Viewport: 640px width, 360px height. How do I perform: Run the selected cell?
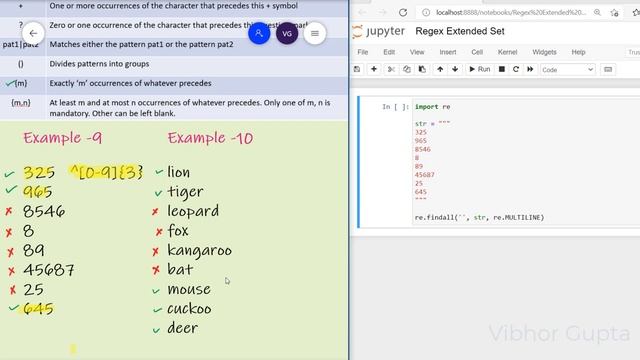[480, 69]
